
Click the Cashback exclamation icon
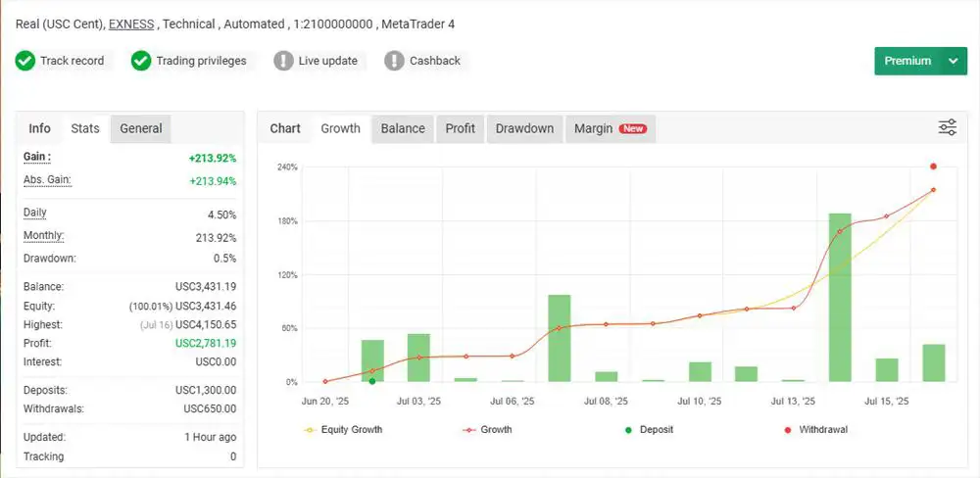point(394,61)
